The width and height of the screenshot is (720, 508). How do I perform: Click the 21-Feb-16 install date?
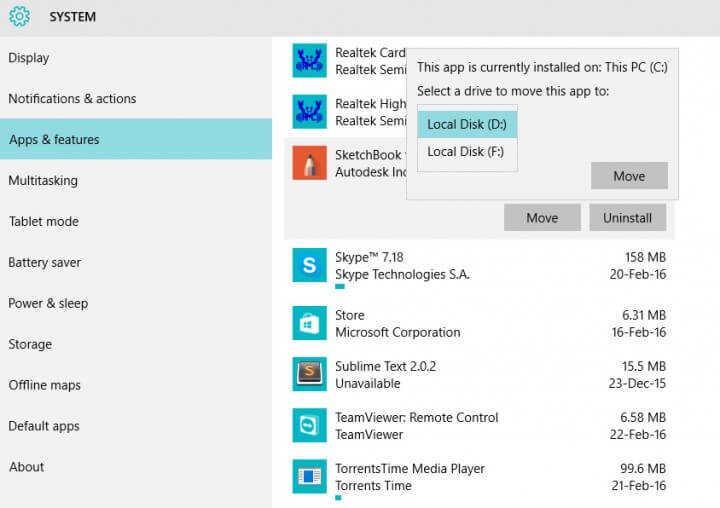pos(639,485)
